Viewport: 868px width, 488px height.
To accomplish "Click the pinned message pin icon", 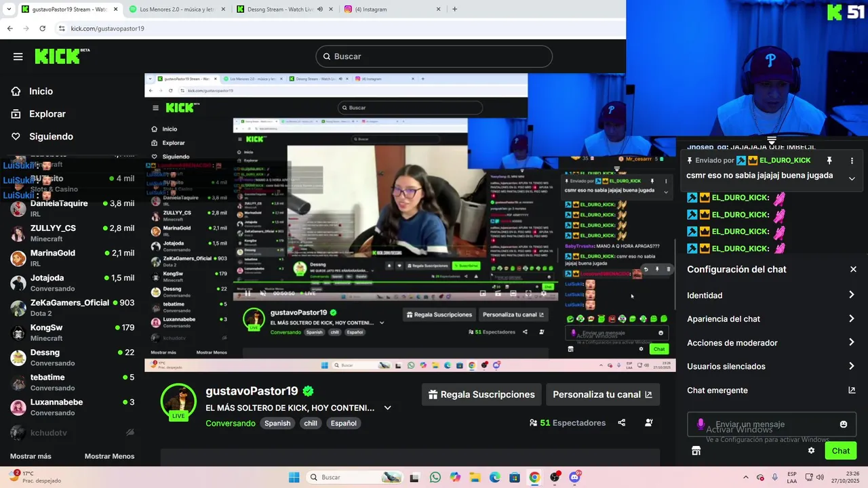I will click(829, 161).
